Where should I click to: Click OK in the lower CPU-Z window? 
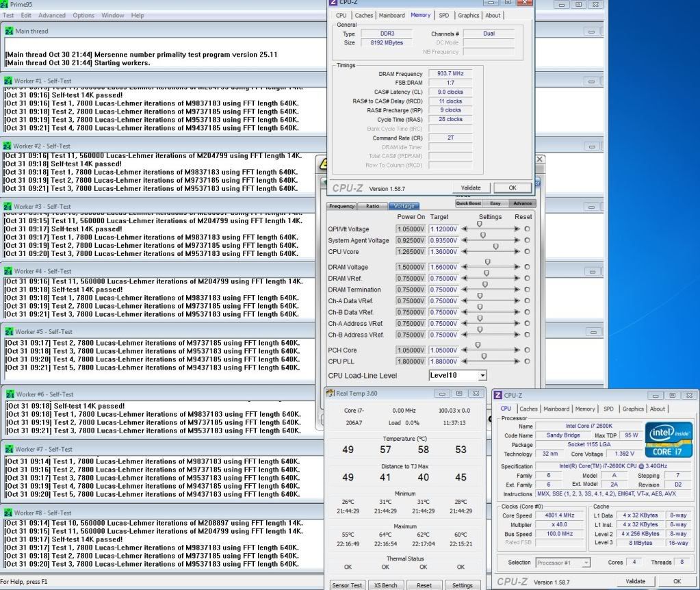677,581
